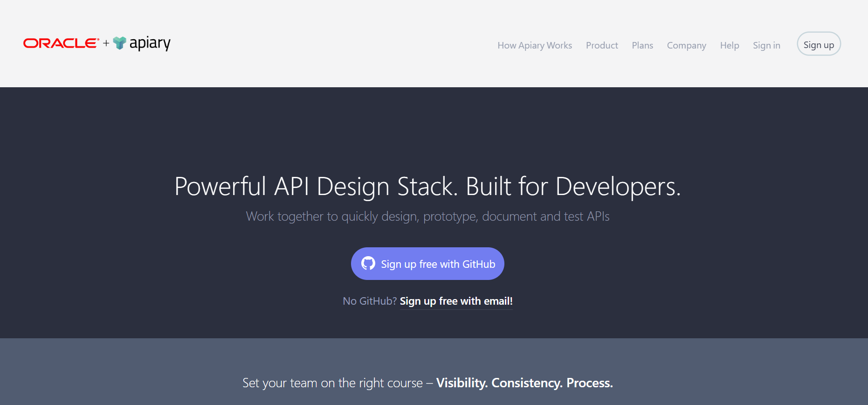Click the Sign up button in header
This screenshot has width=868, height=405.
[819, 44]
